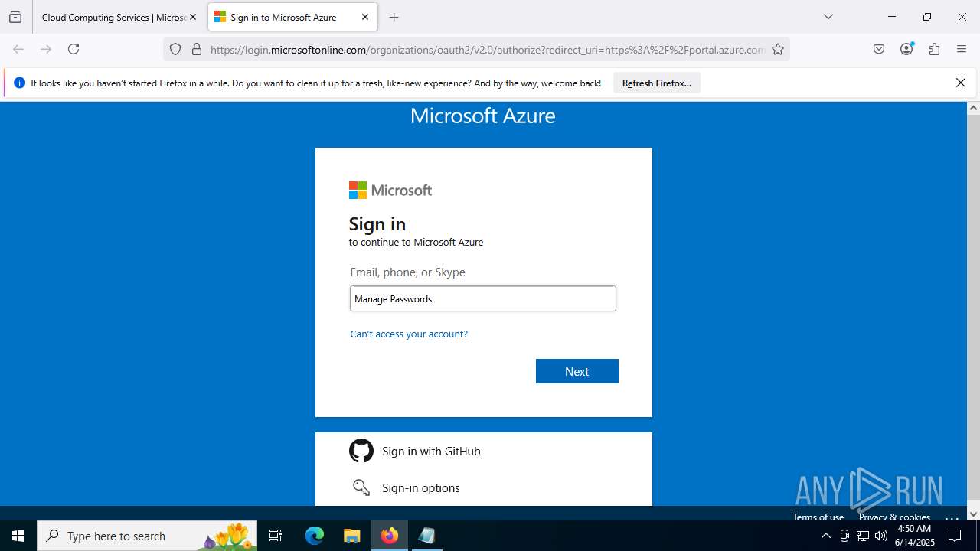Dismiss the Firefox notification bar
980x551 pixels.
tap(961, 83)
